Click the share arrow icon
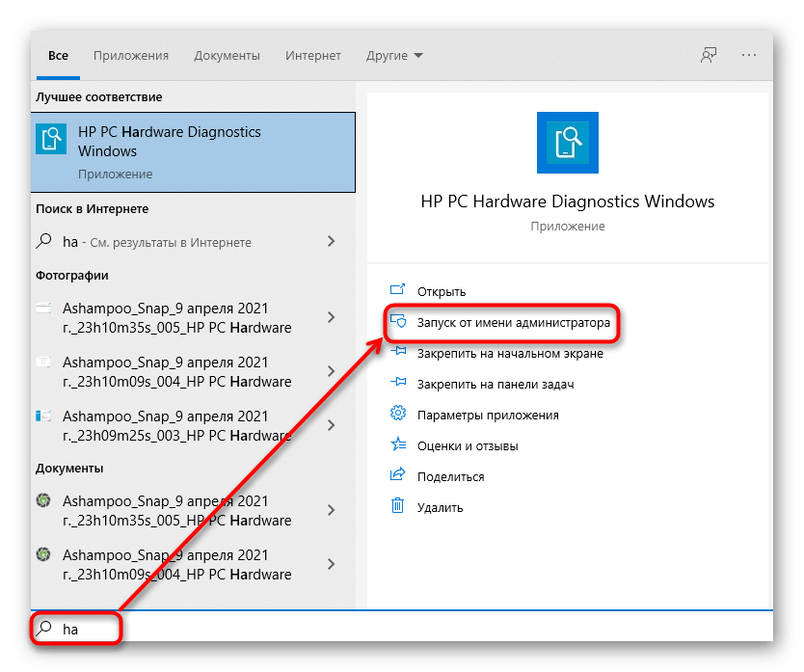The image size is (804, 672). (397, 475)
